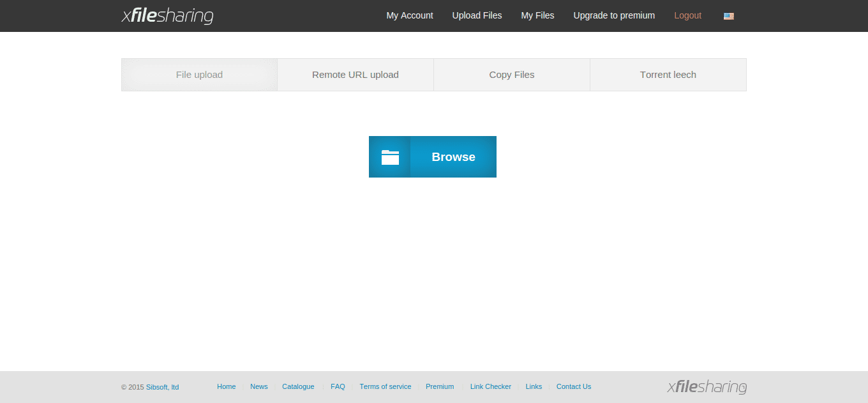
Task: Switch to the Remote URL upload tab
Action: click(355, 74)
